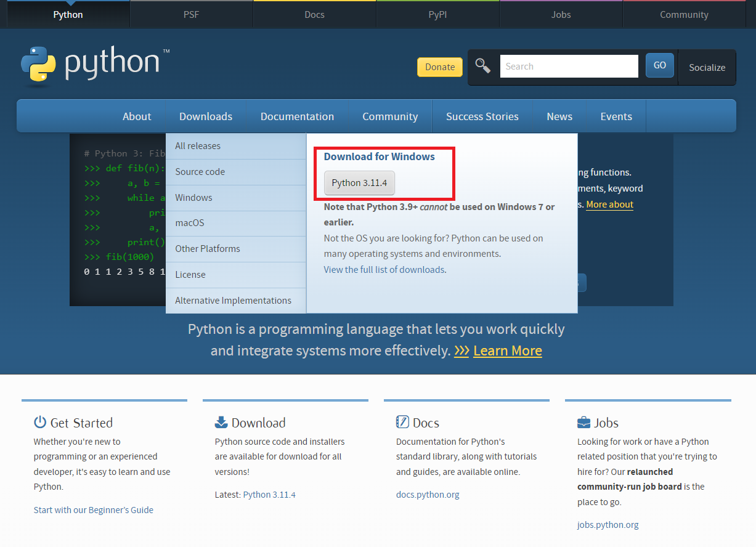Switch to the PSF top tab

pos(191,14)
